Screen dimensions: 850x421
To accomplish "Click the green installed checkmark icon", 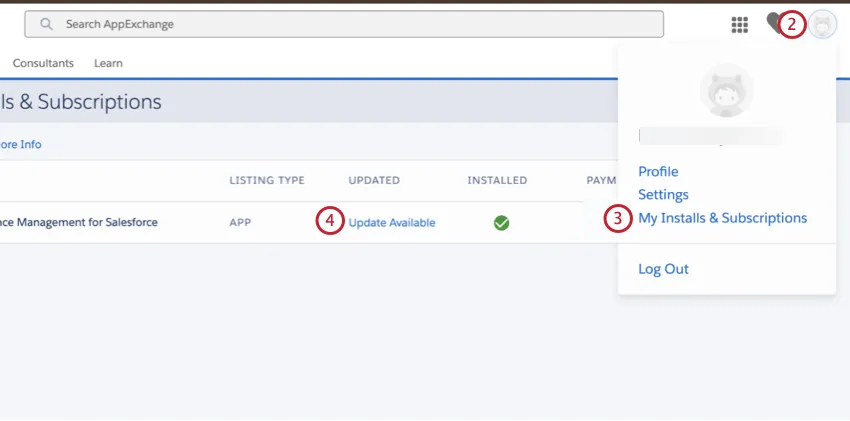I will pyautogui.click(x=501, y=223).
